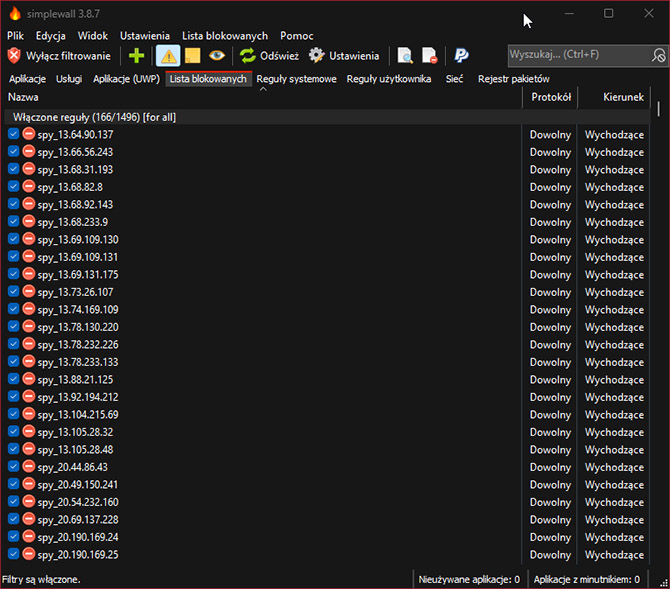Viewport: 670px width, 589px height.
Task: Select the row spy_20.49.150.241
Action: click(327, 485)
